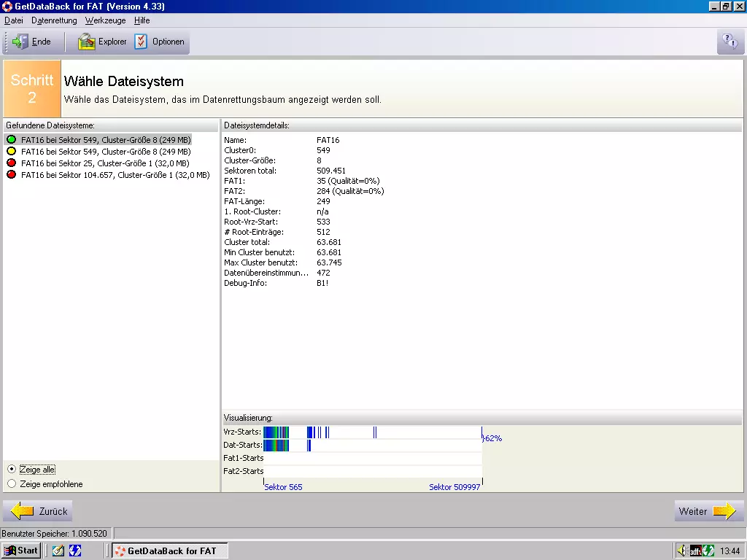Click the yellow Weiter forward arrow icon
Viewport: 747px width, 560px height.
724,511
